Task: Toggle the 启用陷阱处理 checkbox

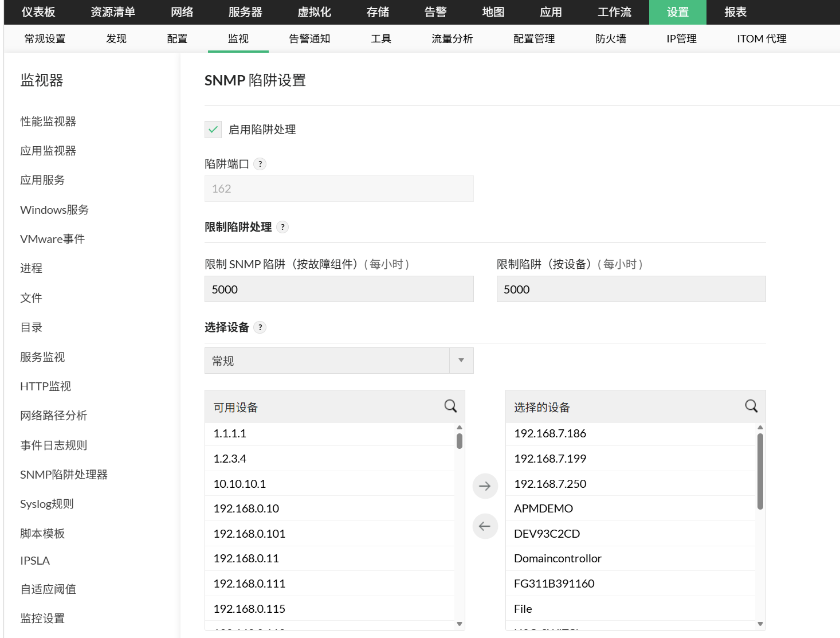Action: click(213, 130)
